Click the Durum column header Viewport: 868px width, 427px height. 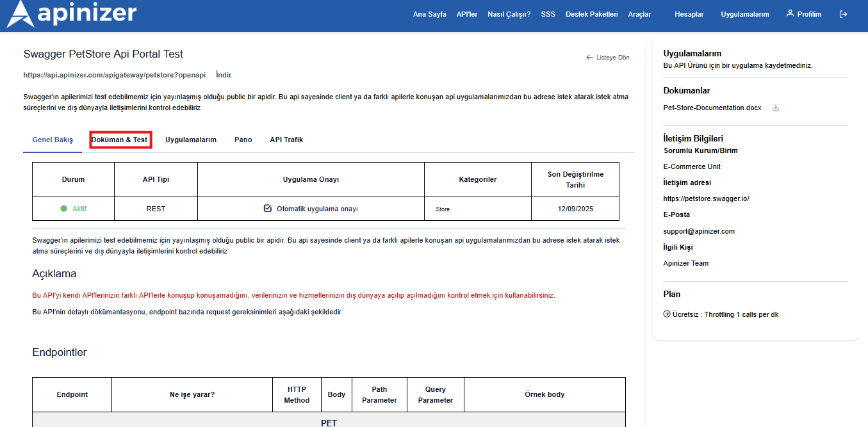tap(73, 179)
